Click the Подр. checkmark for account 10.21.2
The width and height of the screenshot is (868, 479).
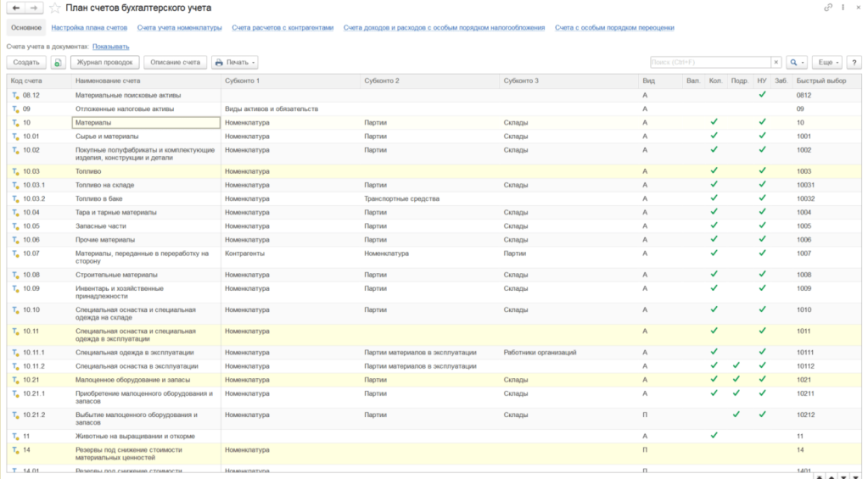pos(736,415)
